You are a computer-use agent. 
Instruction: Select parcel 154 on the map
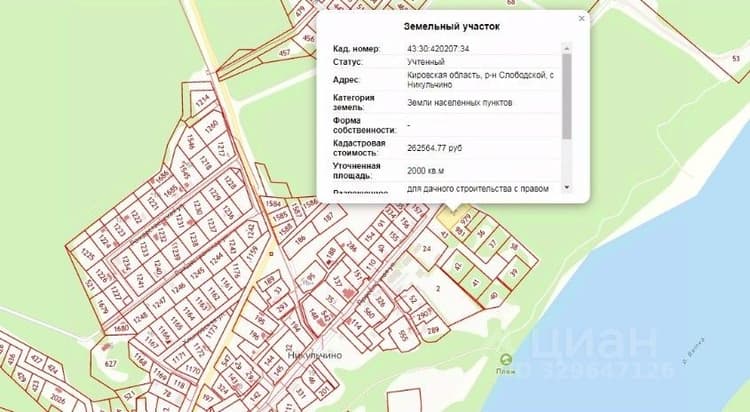point(370,238)
